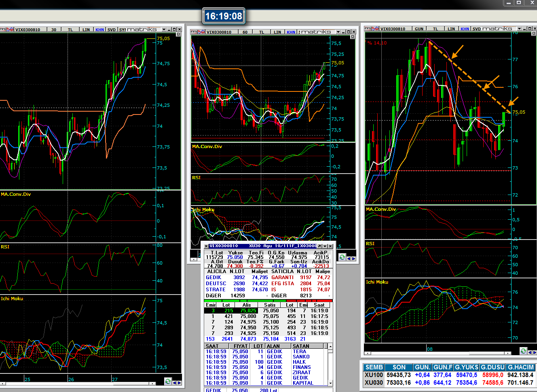
Task: Click the refresh icon right of the order book window
Action: pyautogui.click(x=342, y=257)
